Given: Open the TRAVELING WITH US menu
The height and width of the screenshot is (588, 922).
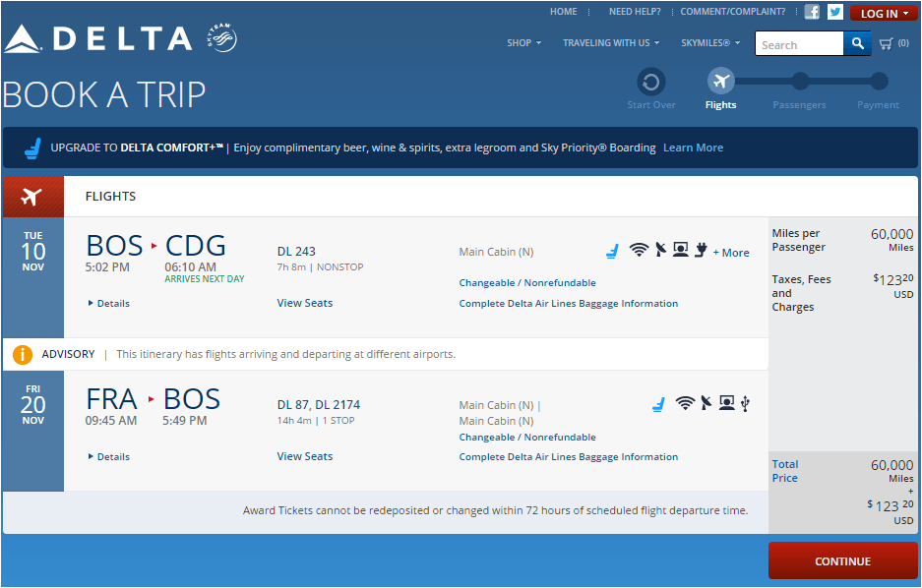Looking at the screenshot, I should pyautogui.click(x=611, y=43).
